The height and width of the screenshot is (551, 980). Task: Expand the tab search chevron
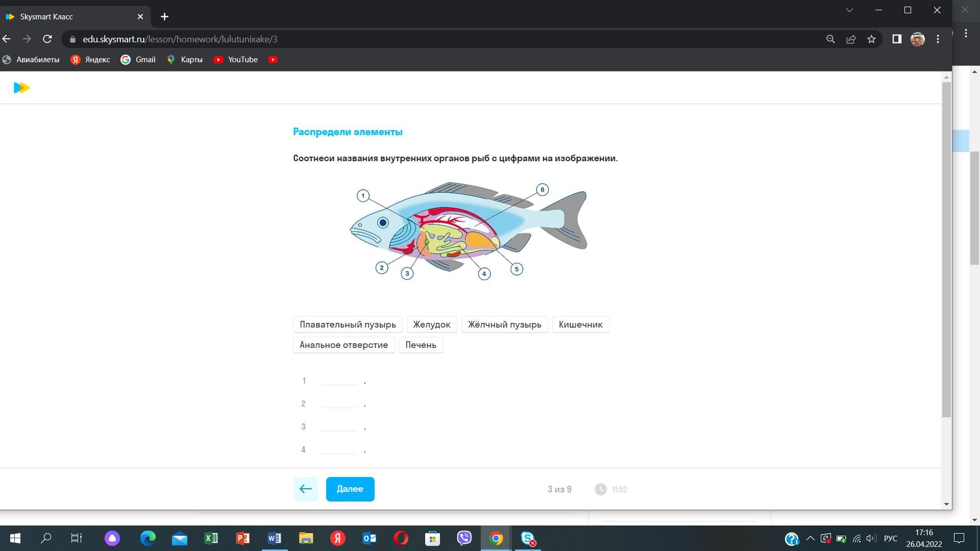pyautogui.click(x=849, y=10)
